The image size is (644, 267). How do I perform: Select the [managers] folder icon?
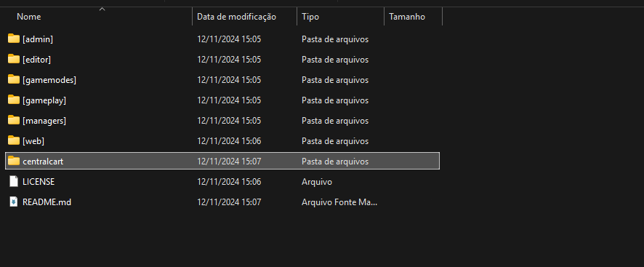(14, 120)
